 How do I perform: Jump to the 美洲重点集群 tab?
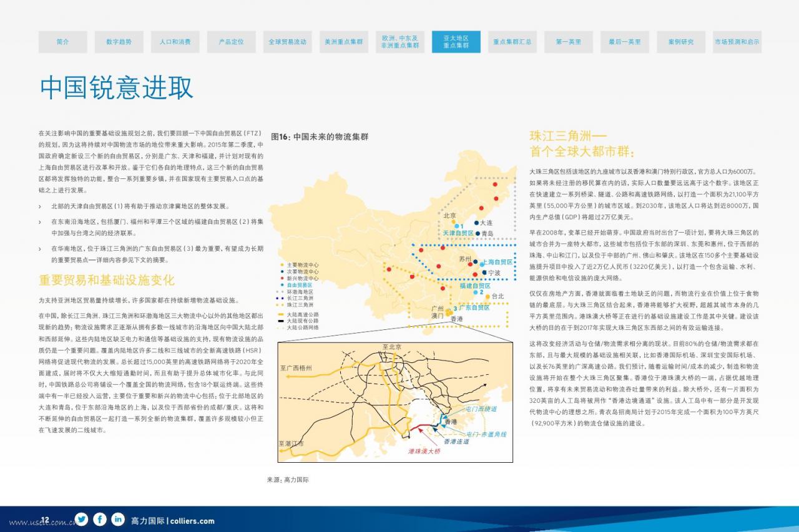tap(344, 42)
